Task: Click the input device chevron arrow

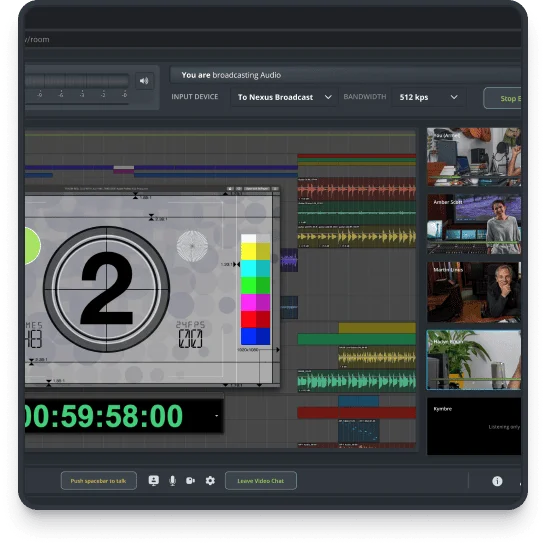Action: tap(328, 97)
